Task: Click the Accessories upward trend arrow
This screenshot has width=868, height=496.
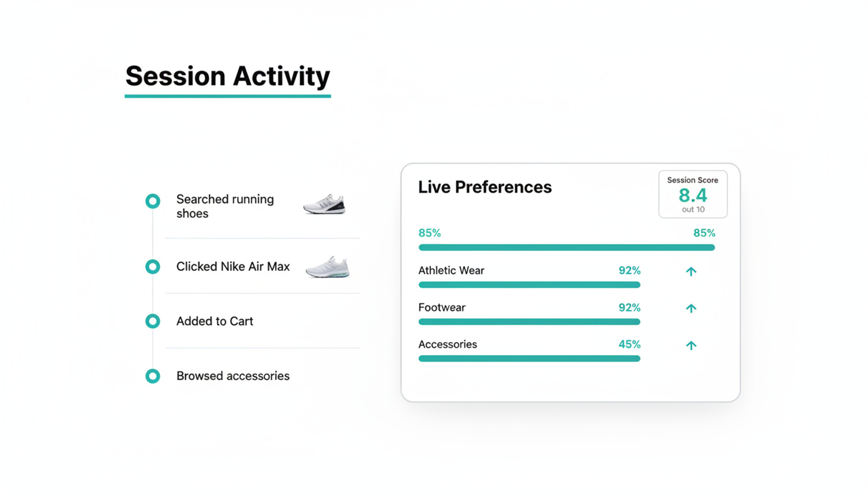Action: [691, 345]
